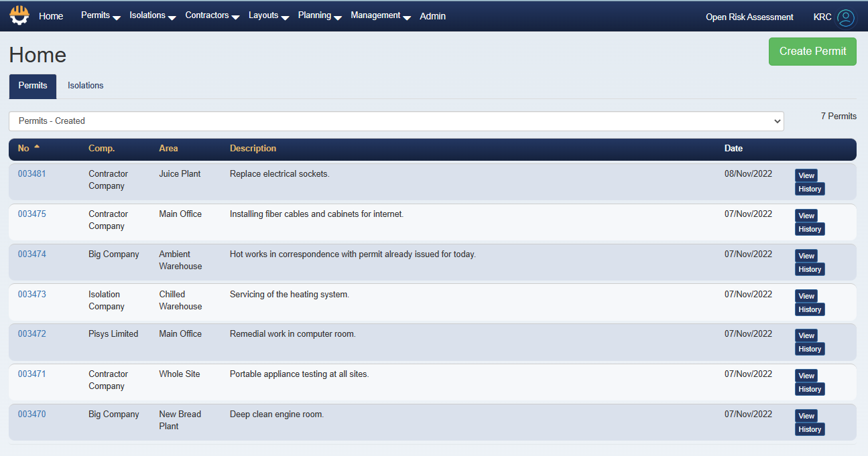View the fiber cables installation permit

click(x=806, y=216)
